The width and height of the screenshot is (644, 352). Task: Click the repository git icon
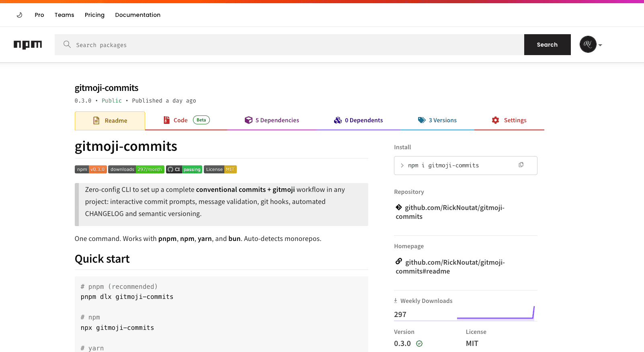399,207
